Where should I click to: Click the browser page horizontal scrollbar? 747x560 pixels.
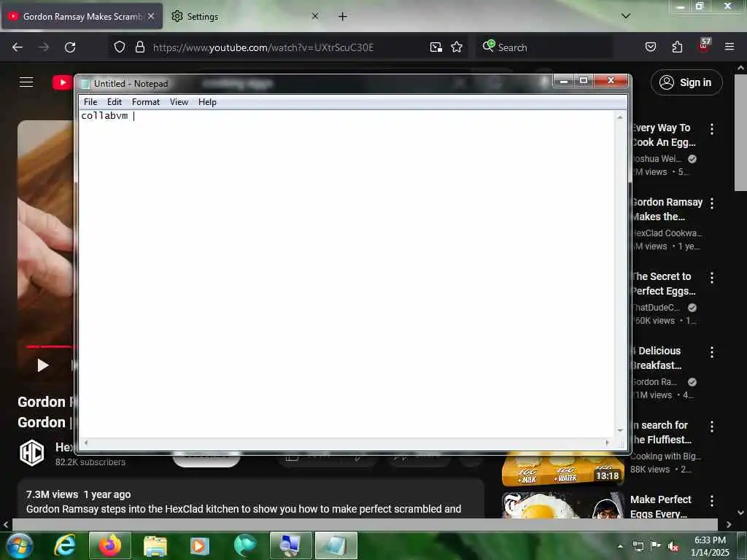tap(365, 524)
